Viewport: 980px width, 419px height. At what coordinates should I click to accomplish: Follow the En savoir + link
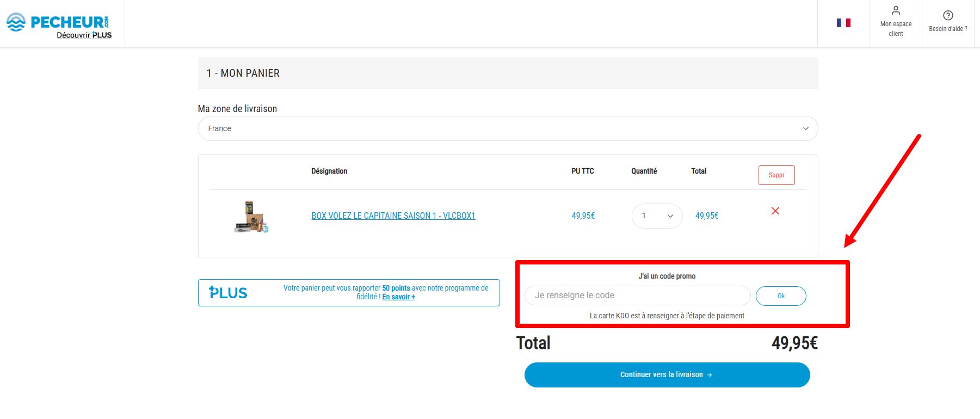399,297
